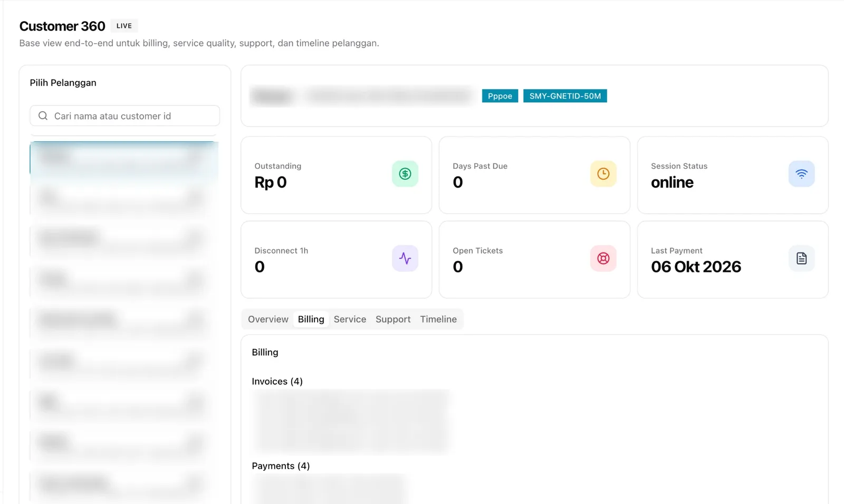
Task: Switch to the Service tab
Action: (350, 319)
